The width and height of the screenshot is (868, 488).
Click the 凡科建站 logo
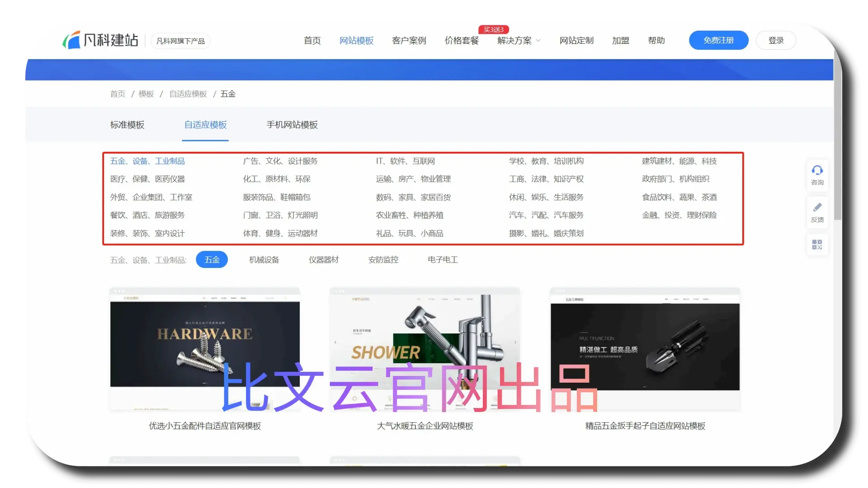100,40
